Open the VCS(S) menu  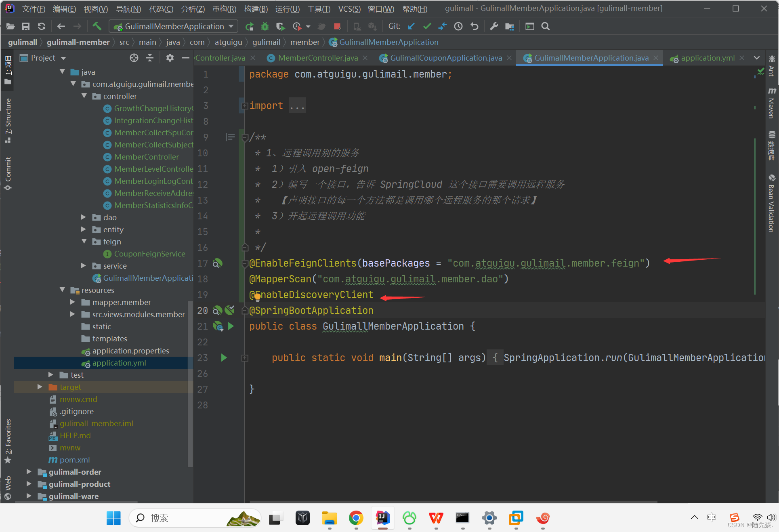(349, 8)
